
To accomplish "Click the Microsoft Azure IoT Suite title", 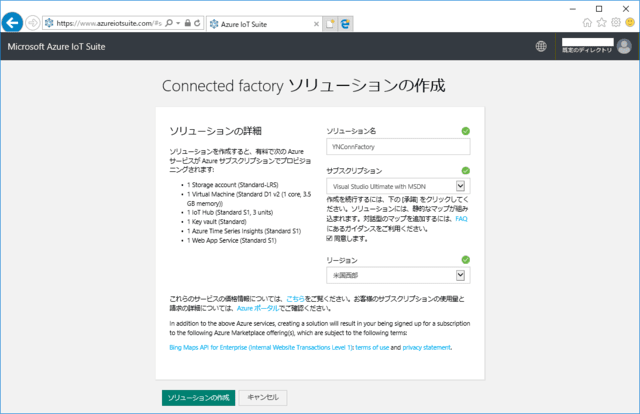I will coord(56,47).
